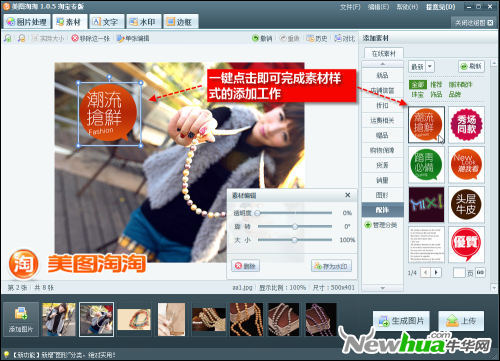Viewport: 500px width, 361px height.
Task: Add the green 路周必備 bubble sticker
Action: pos(426,165)
